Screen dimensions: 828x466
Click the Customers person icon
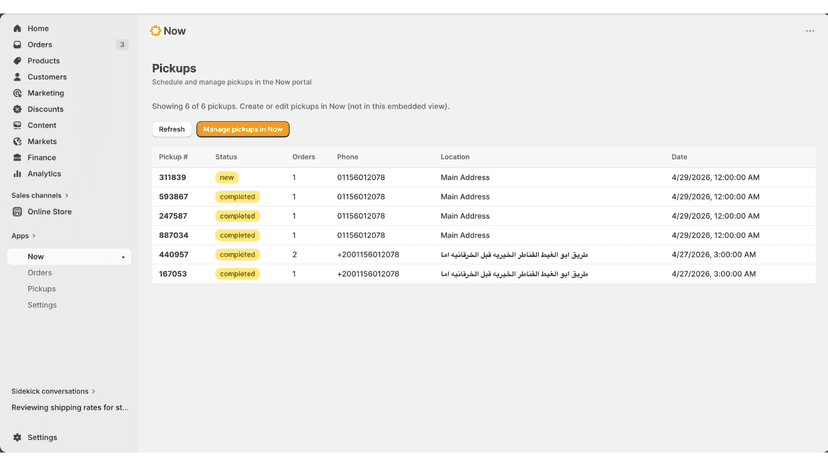click(17, 77)
